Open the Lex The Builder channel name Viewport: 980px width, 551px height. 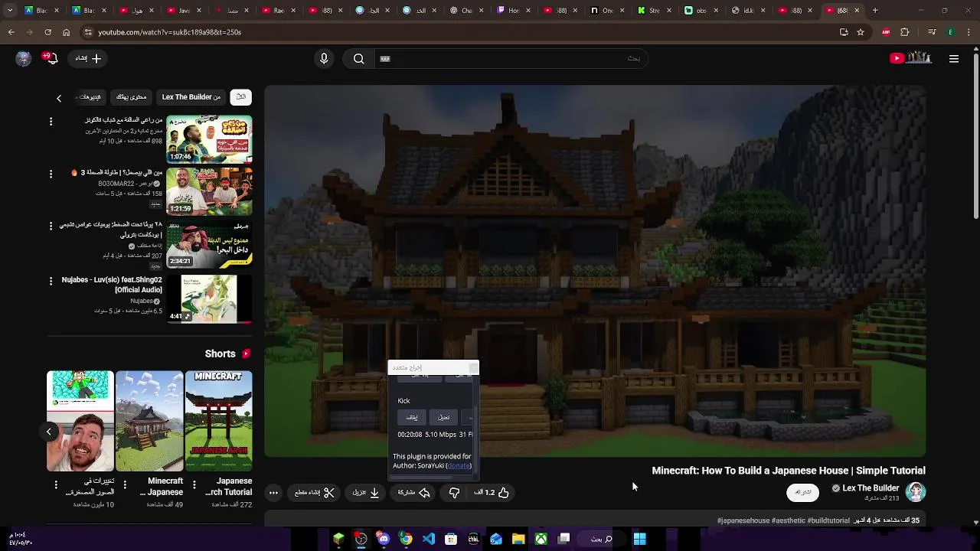tap(871, 488)
